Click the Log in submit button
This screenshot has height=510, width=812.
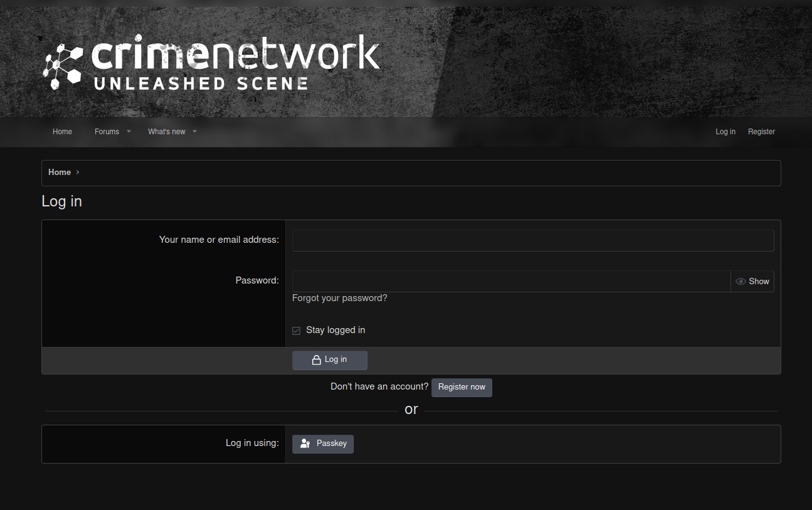pos(329,359)
